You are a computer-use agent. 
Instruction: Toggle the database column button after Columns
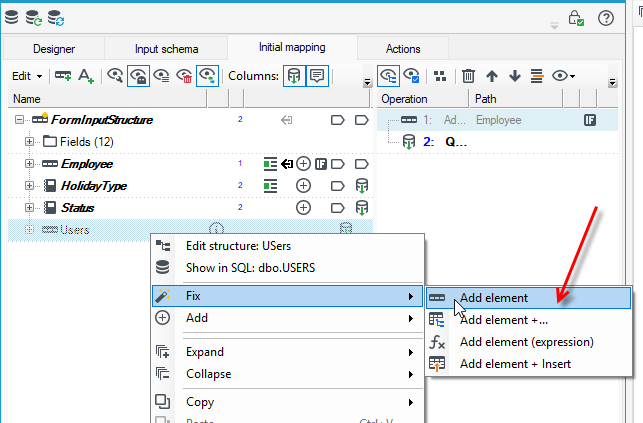[x=294, y=76]
